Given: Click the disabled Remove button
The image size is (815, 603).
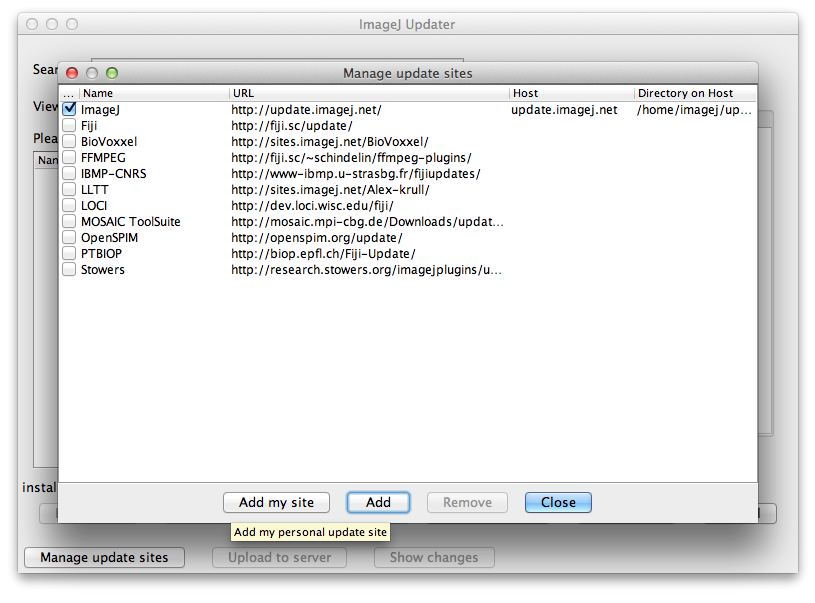Looking at the screenshot, I should point(467,503).
